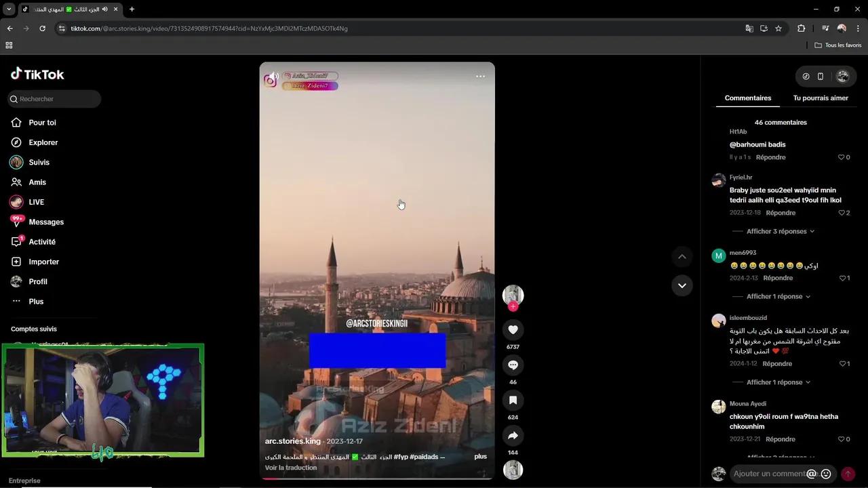
Task: Open Profil page
Action: [29, 281]
